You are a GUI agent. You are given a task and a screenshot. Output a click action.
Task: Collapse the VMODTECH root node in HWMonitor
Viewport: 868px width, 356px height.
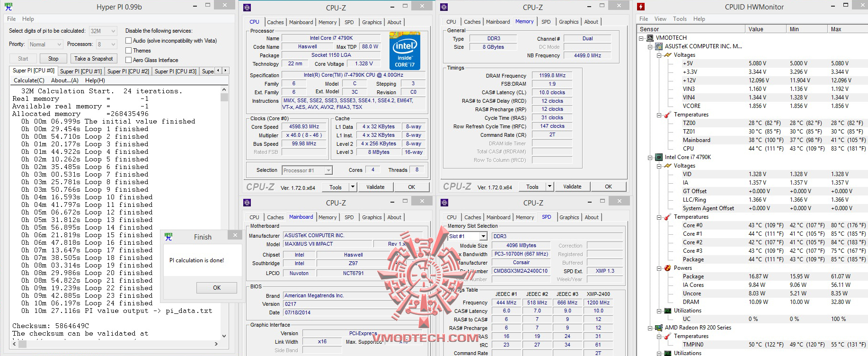point(642,38)
